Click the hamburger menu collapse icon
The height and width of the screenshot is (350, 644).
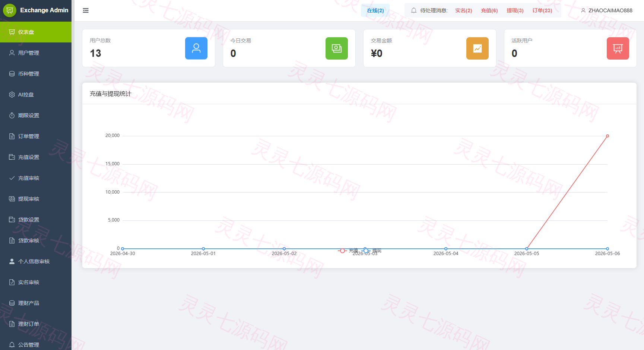[86, 10]
